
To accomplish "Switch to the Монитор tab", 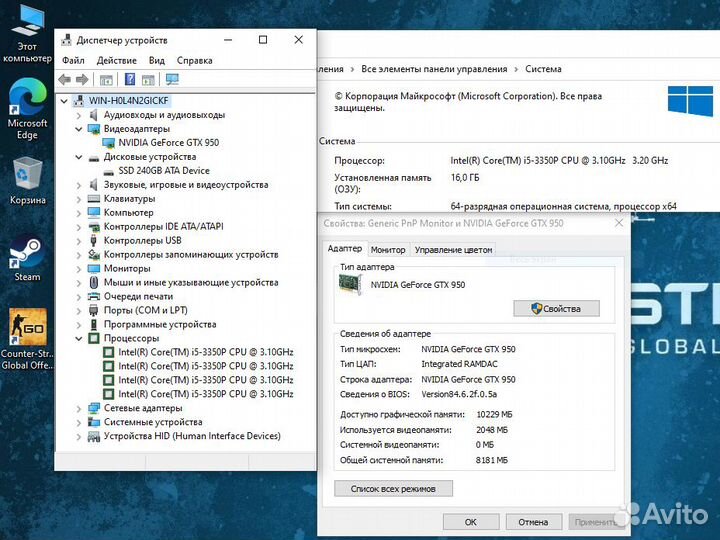I will [x=388, y=250].
